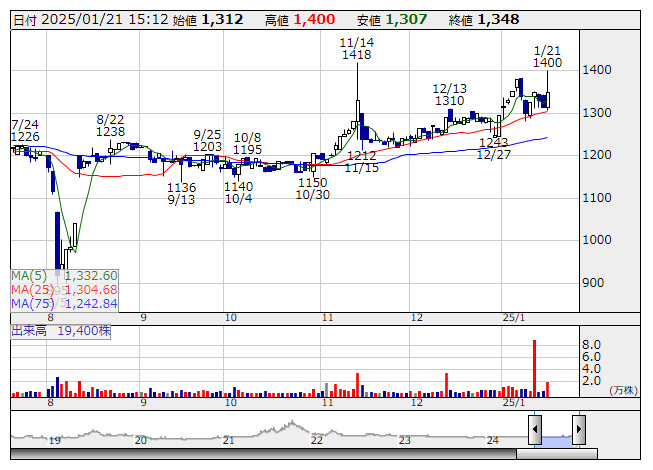Click year 19 in the overview navigator
This screenshot has height=470, width=653.
click(55, 440)
